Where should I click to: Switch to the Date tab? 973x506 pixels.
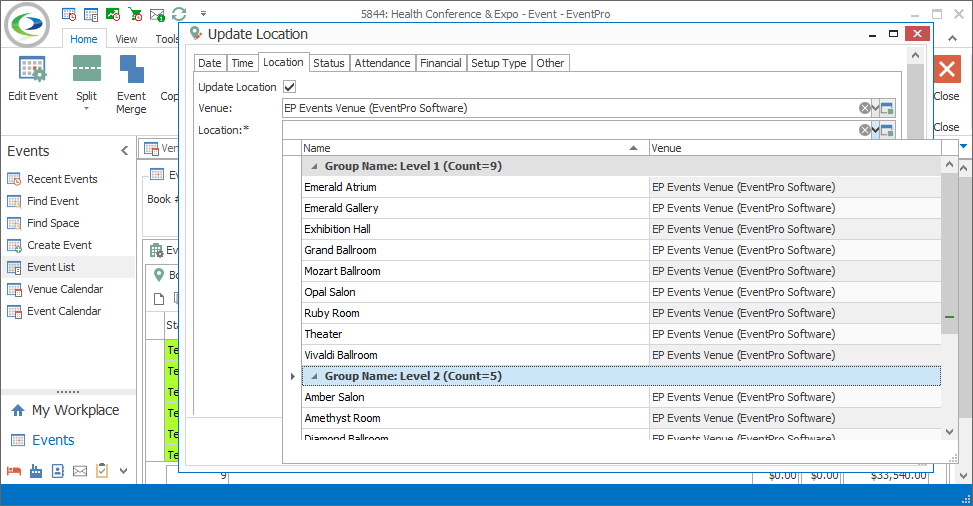[x=210, y=63]
